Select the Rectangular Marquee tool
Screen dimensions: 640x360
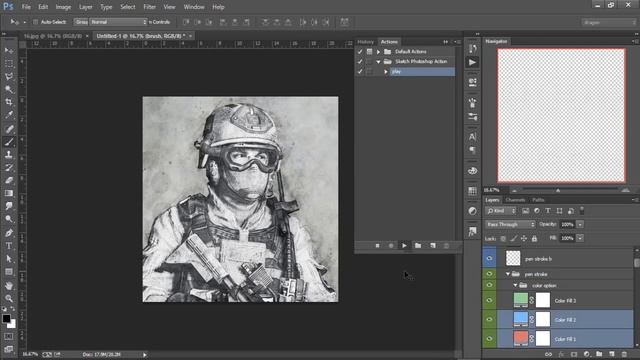[x=9, y=64]
